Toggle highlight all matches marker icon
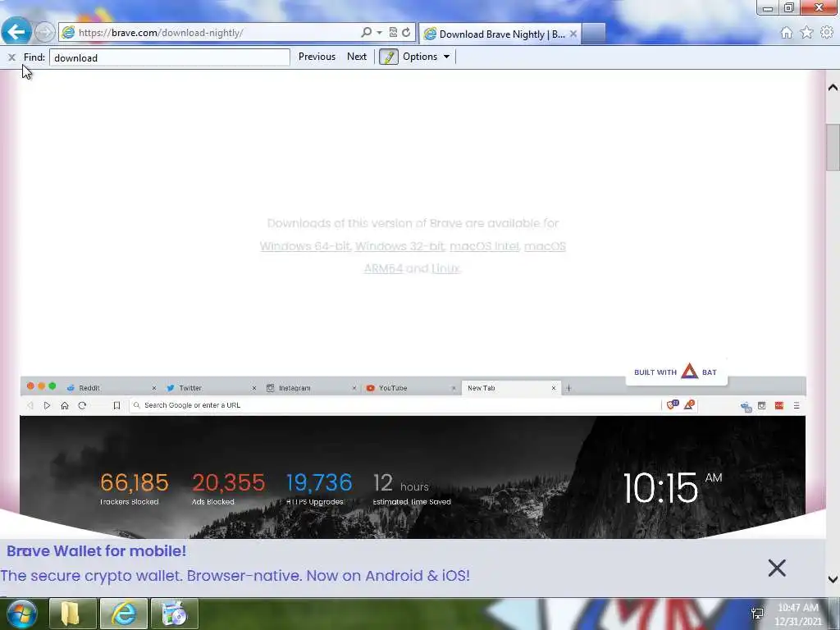 tap(389, 57)
